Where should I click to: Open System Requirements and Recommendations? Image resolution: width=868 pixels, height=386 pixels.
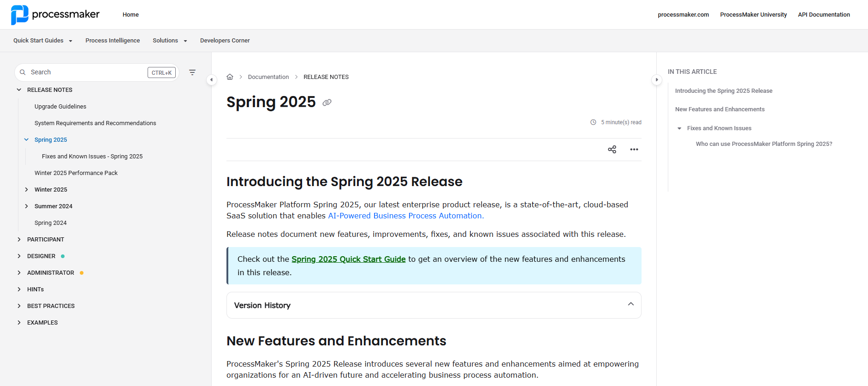pos(95,123)
